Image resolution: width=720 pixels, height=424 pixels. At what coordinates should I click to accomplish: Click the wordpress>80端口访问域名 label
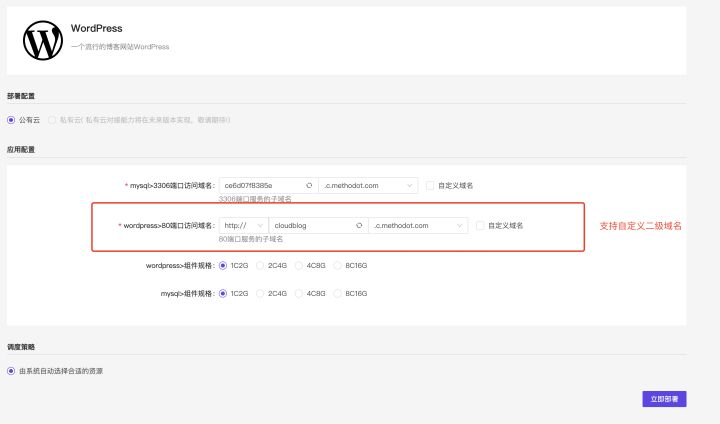tap(167, 226)
